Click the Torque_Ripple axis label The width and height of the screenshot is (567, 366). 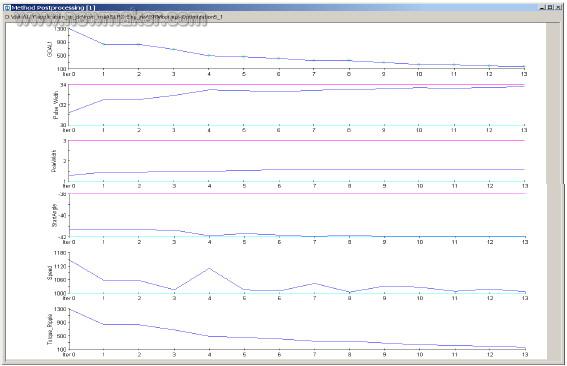click(x=50, y=330)
